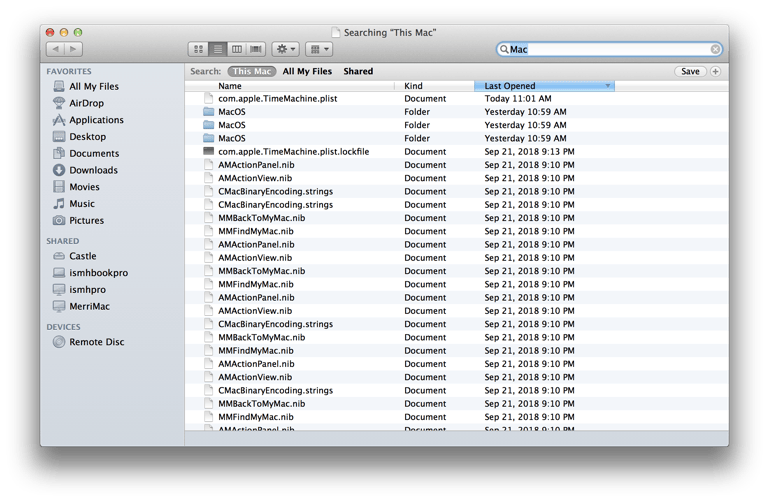Go back with the left arrow

[55, 49]
